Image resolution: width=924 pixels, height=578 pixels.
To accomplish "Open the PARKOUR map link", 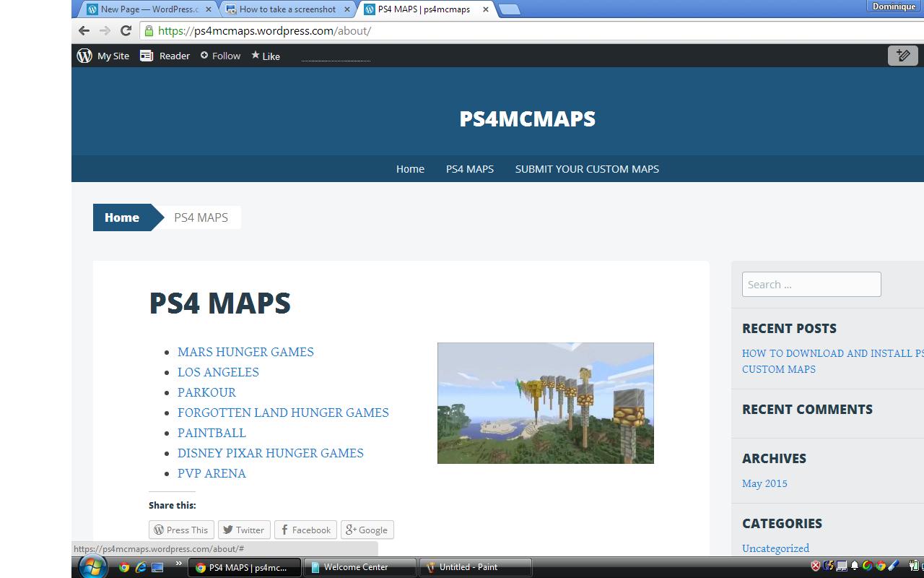I will (206, 392).
